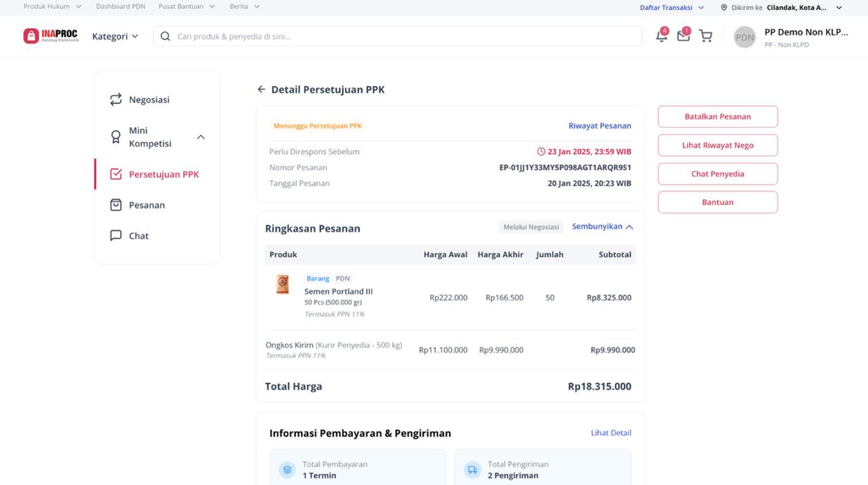Click the Semen Portland III product thumbnail
The image size is (868, 485).
tap(283, 284)
